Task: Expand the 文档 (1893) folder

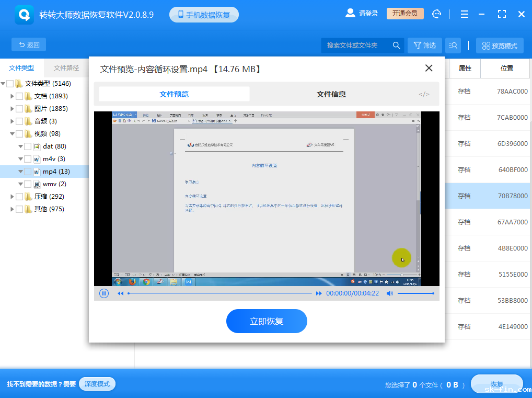Action: pos(13,96)
